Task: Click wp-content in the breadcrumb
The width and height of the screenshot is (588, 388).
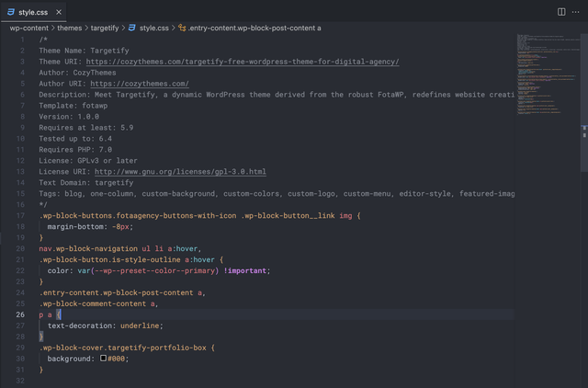Action: 28,29
